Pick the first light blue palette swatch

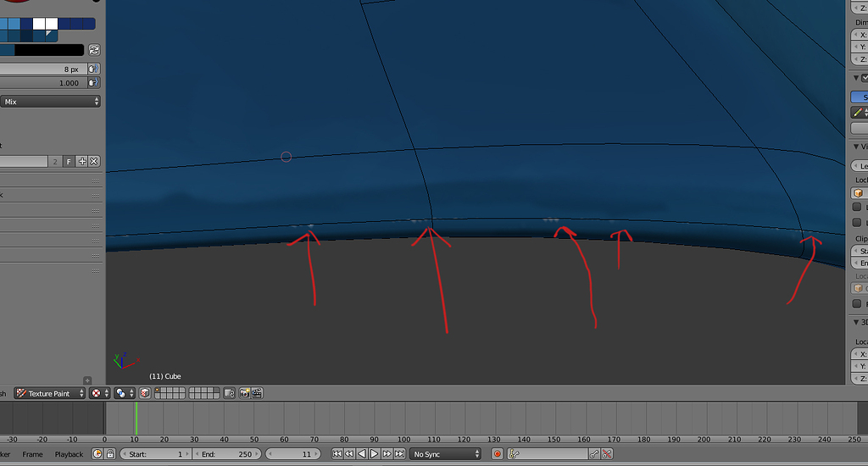4,23
